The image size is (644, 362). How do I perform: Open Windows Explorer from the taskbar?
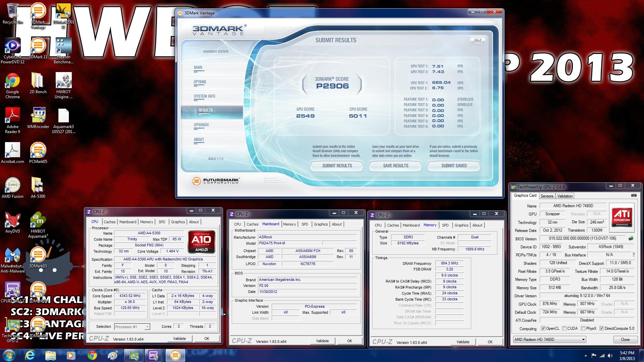pyautogui.click(x=50, y=355)
